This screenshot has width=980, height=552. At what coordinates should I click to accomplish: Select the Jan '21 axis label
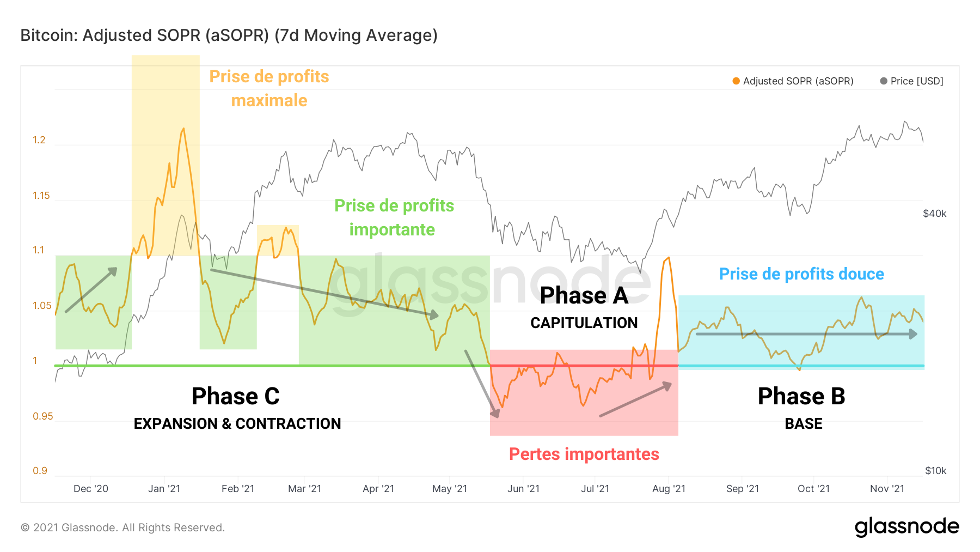tap(164, 489)
